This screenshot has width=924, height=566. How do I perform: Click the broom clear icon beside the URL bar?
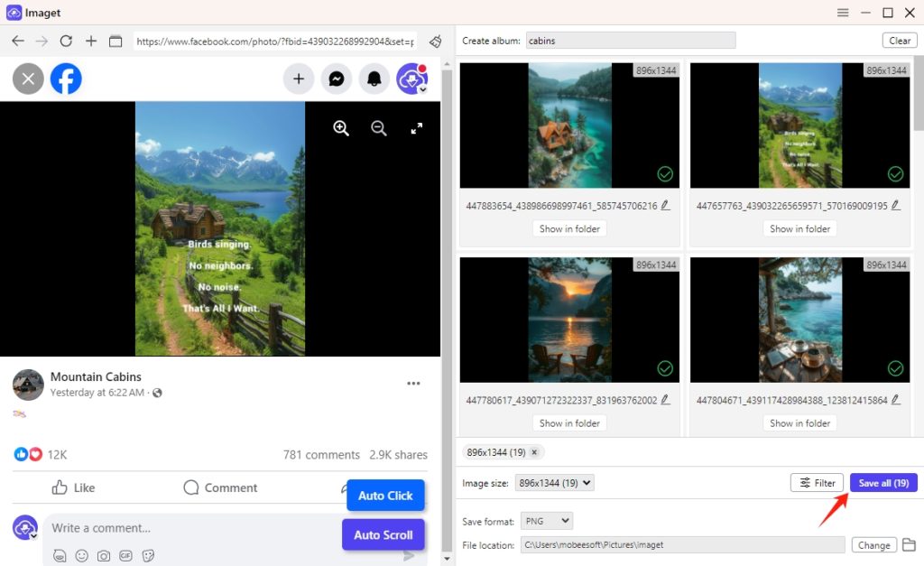(x=435, y=41)
